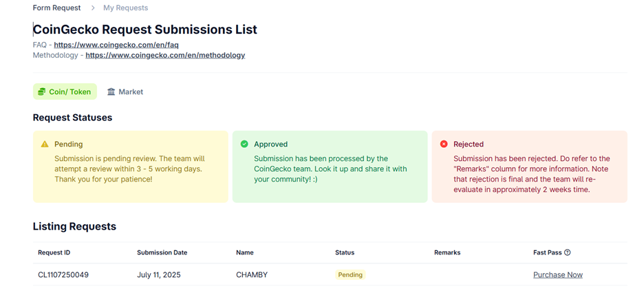Viewport: 644px width, 293px height.
Task: Go to Form Request breadcrumb
Action: tap(56, 8)
